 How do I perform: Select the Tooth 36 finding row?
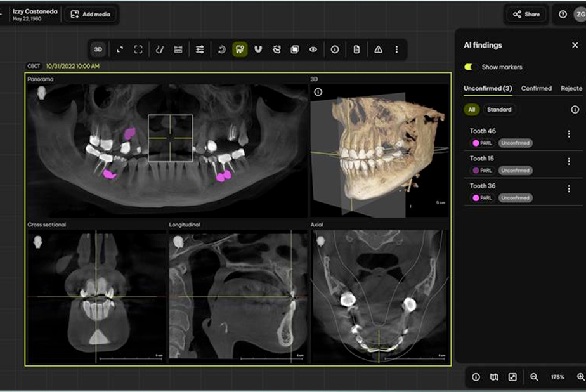[x=523, y=192]
